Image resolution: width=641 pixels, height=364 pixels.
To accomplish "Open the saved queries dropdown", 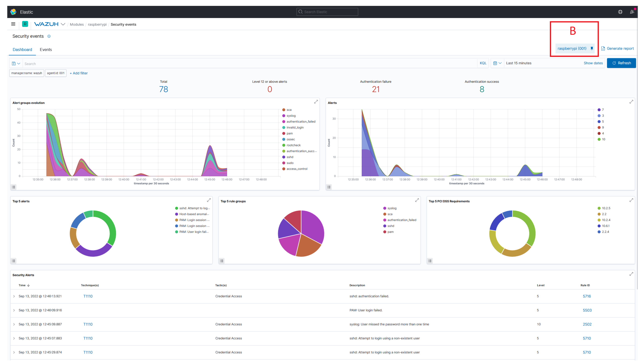I will 16,64.
